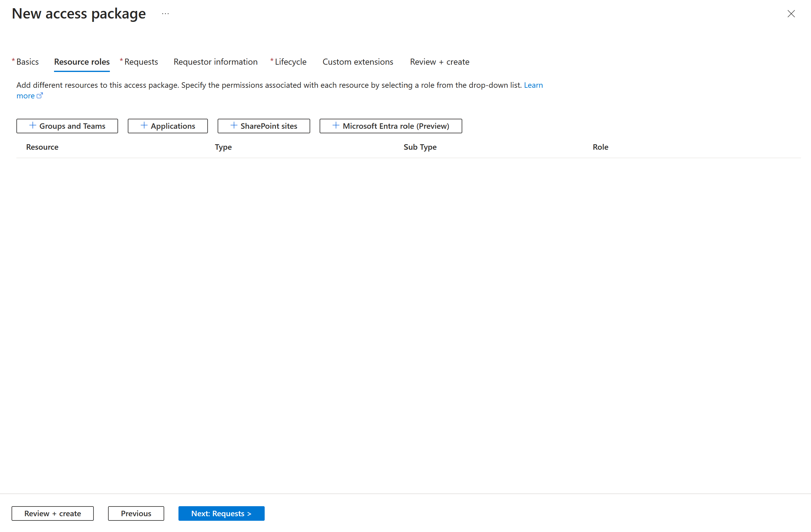
Task: Click the SharePoint sites icon
Action: coord(233,125)
